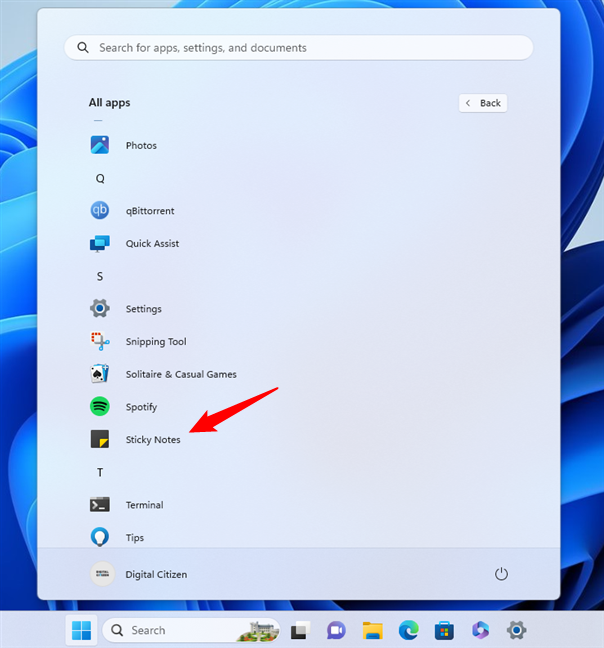Open the Terminal icon
Screen dimensions: 604x648
100,505
